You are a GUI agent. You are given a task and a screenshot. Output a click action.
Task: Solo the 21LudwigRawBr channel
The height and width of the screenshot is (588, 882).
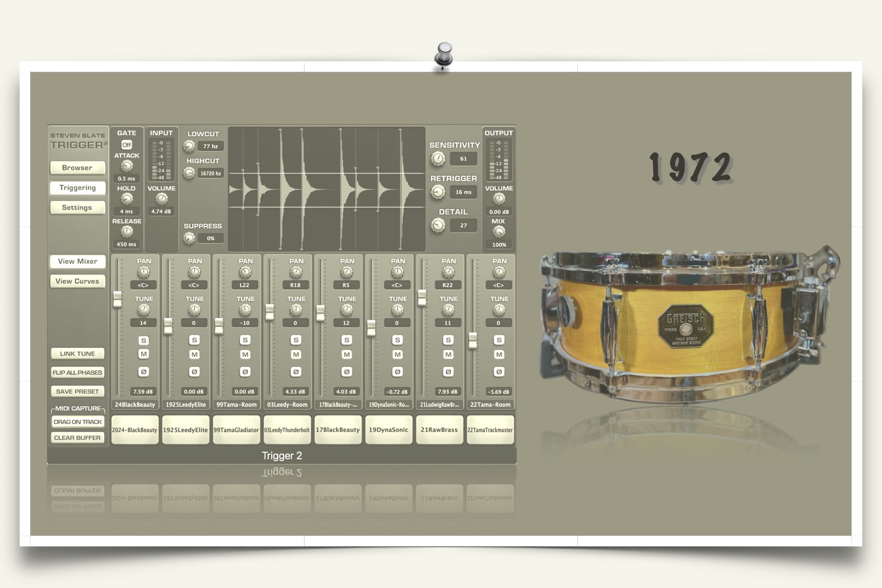[448, 340]
